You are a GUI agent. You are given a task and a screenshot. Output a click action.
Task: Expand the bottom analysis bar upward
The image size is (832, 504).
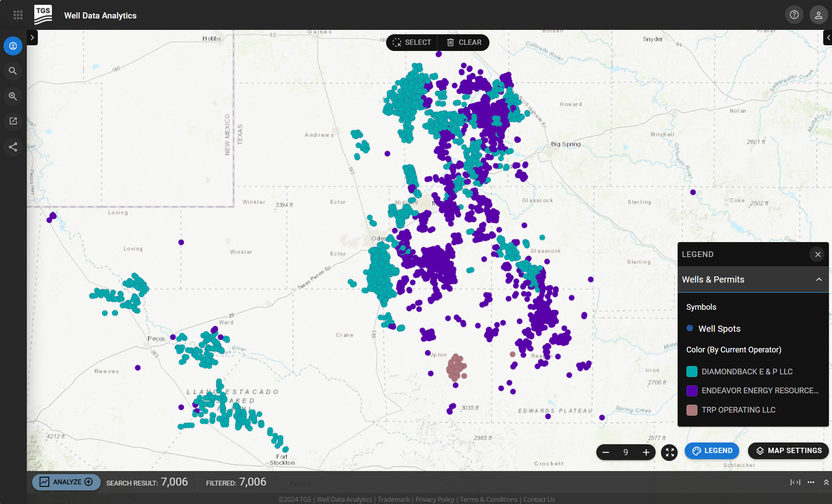pos(826,482)
